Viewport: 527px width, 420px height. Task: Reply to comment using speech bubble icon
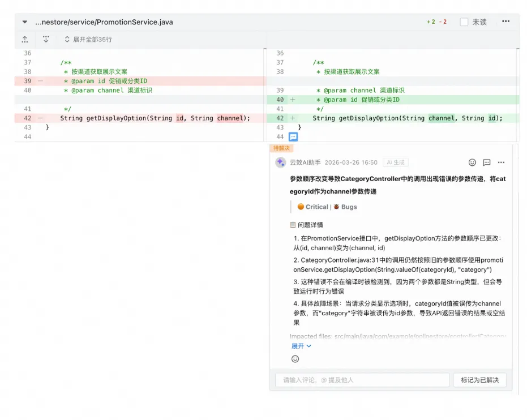click(x=486, y=162)
